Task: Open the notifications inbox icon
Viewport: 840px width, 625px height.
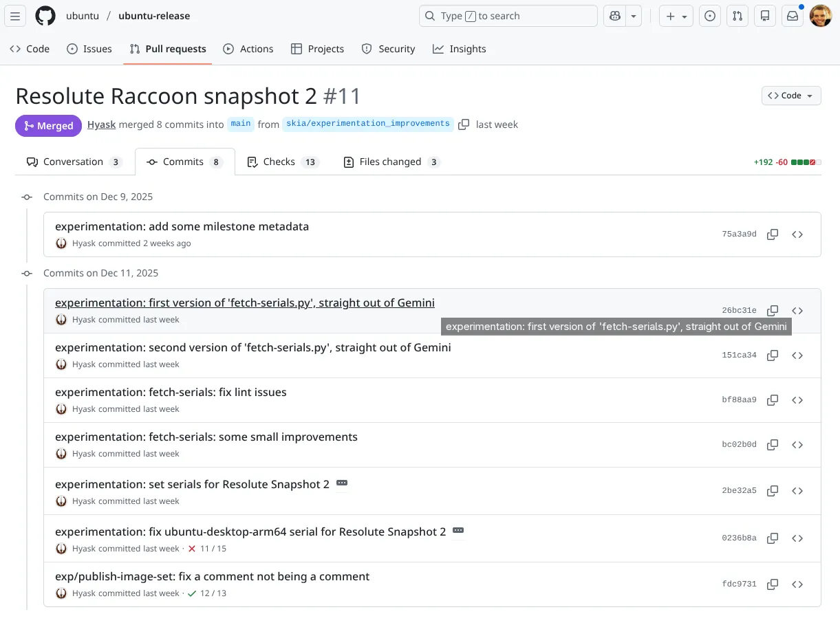Action: click(793, 15)
